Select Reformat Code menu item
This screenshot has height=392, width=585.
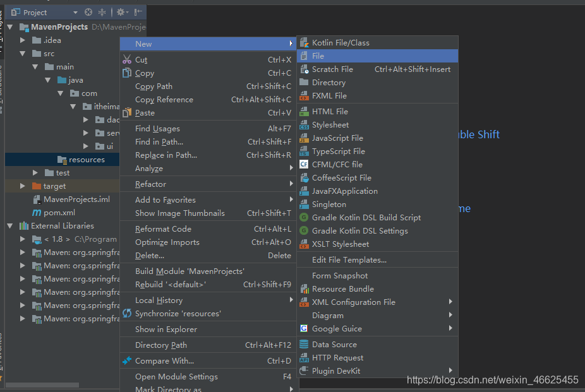(x=208, y=229)
